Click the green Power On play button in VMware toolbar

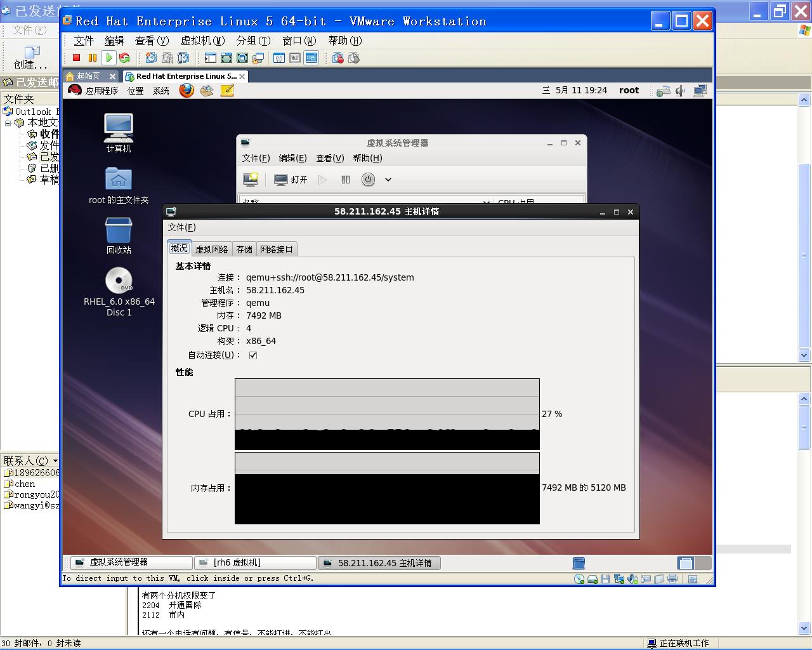pos(108,58)
